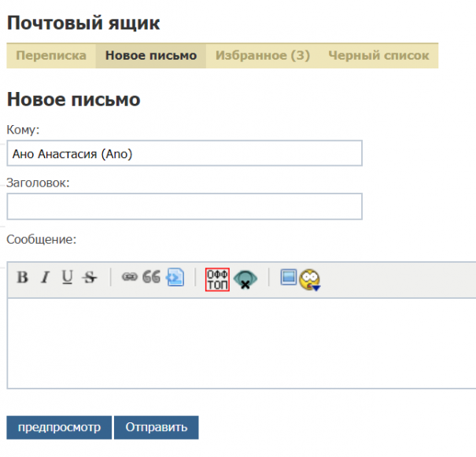Viewport: 476px width, 457px height.
Task: Click the предпросмотр button
Action: pyautogui.click(x=59, y=428)
